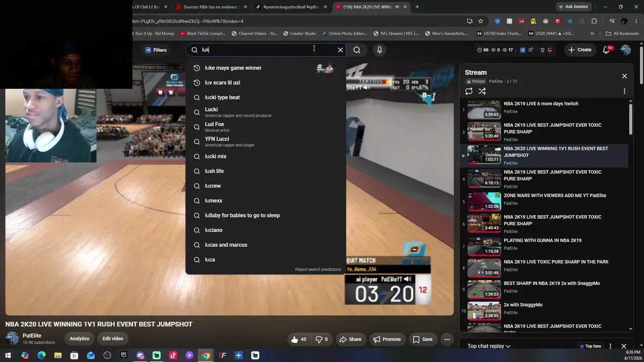Open the Creator Studio bookmark
Viewport: 644px width, 362px height.
(299, 34)
